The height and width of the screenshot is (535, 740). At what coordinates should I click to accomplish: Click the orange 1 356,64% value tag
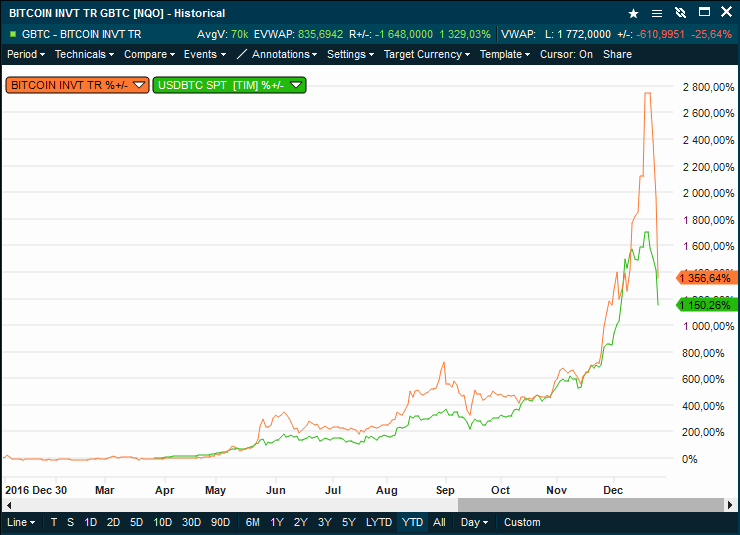click(707, 278)
